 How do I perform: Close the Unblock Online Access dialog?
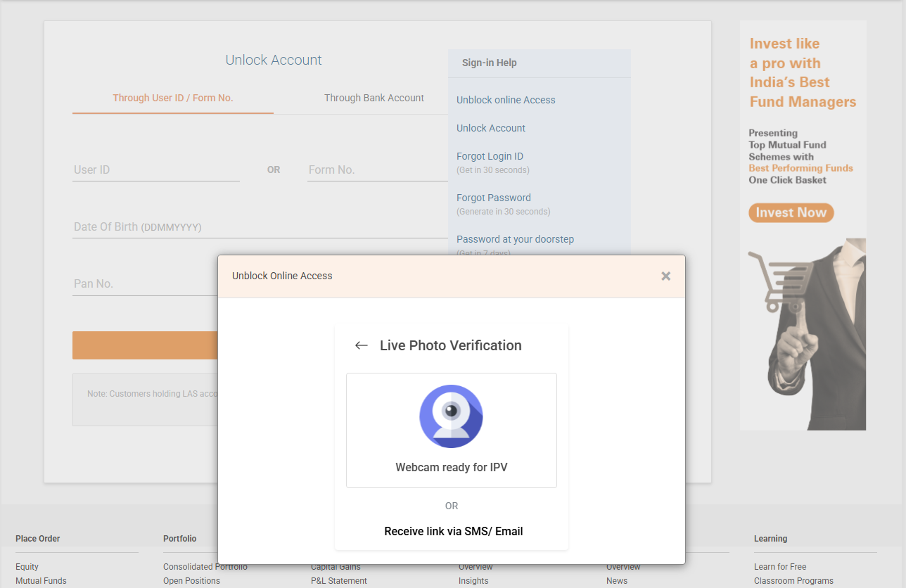[665, 276]
